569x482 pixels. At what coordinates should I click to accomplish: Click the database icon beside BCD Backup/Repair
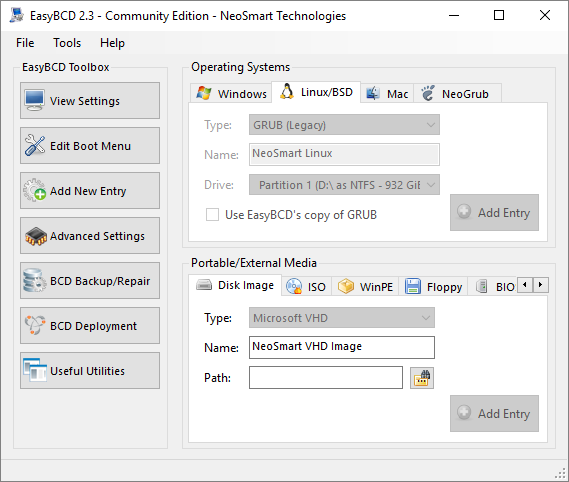pyautogui.click(x=34, y=280)
